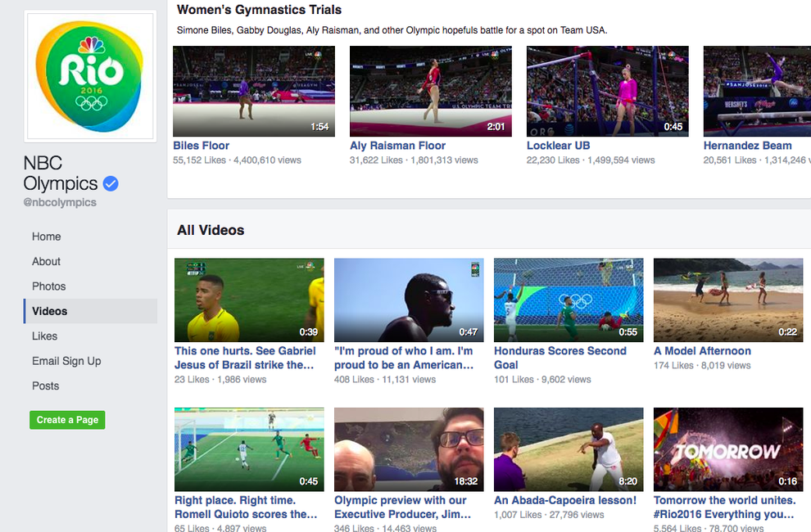Screen dimensions: 811x532
Task: Go to the Photos section
Action: click(48, 286)
